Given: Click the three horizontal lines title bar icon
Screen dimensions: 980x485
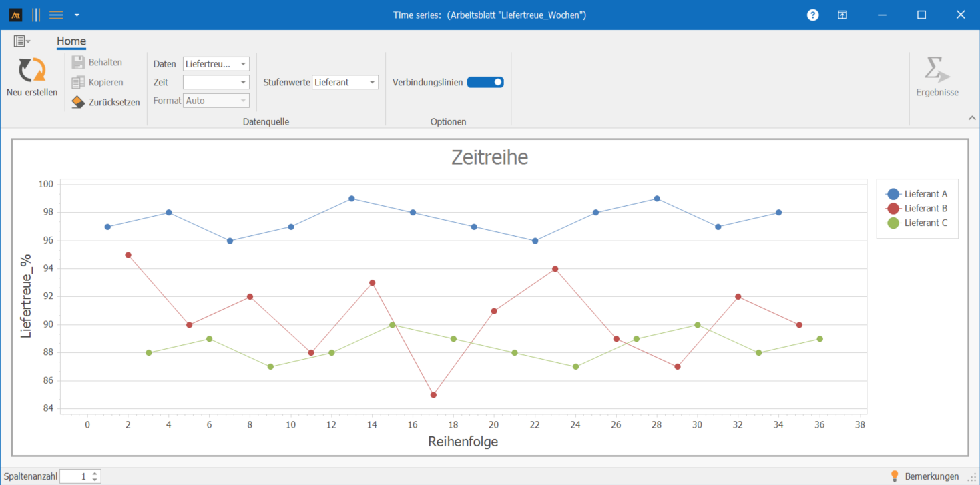Looking at the screenshot, I should [x=56, y=15].
